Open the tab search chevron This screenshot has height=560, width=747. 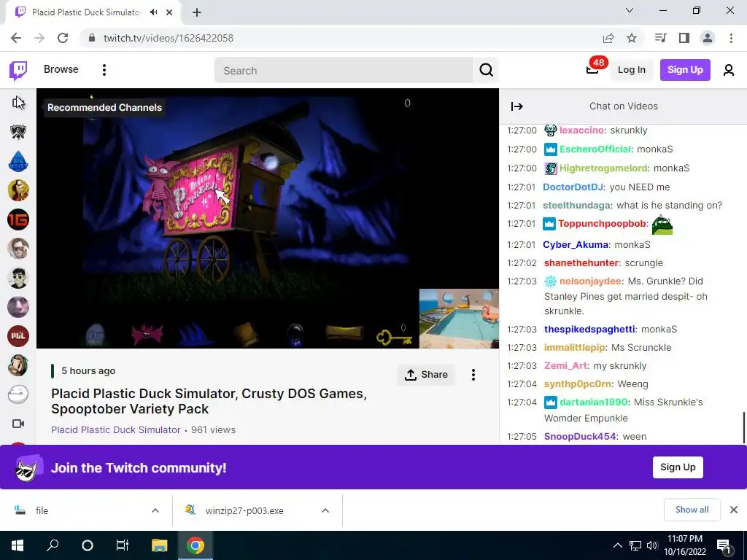(x=630, y=10)
